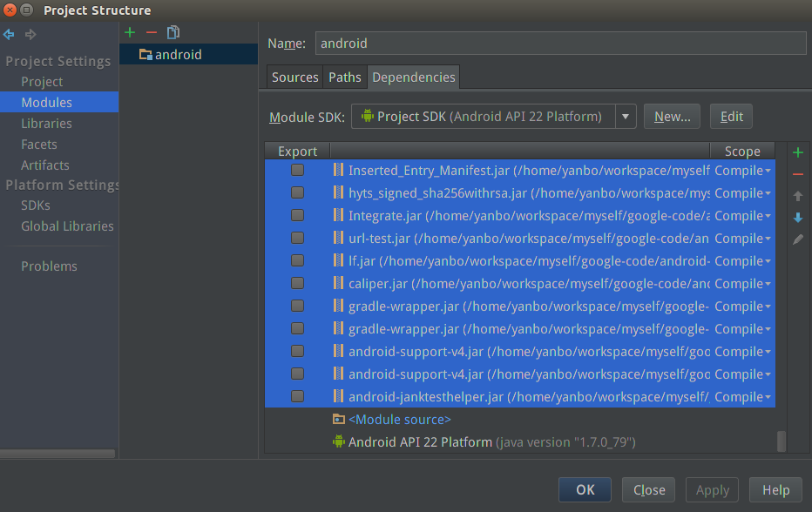Screen dimensions: 812x512
Task: Remove the dependency with the red minus
Action: pyautogui.click(x=797, y=174)
